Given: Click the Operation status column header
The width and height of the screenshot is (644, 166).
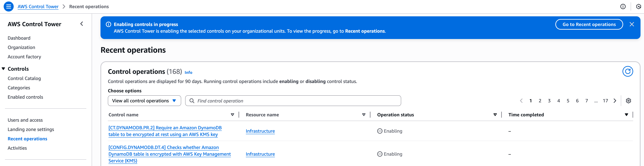Looking at the screenshot, I should [x=395, y=115].
